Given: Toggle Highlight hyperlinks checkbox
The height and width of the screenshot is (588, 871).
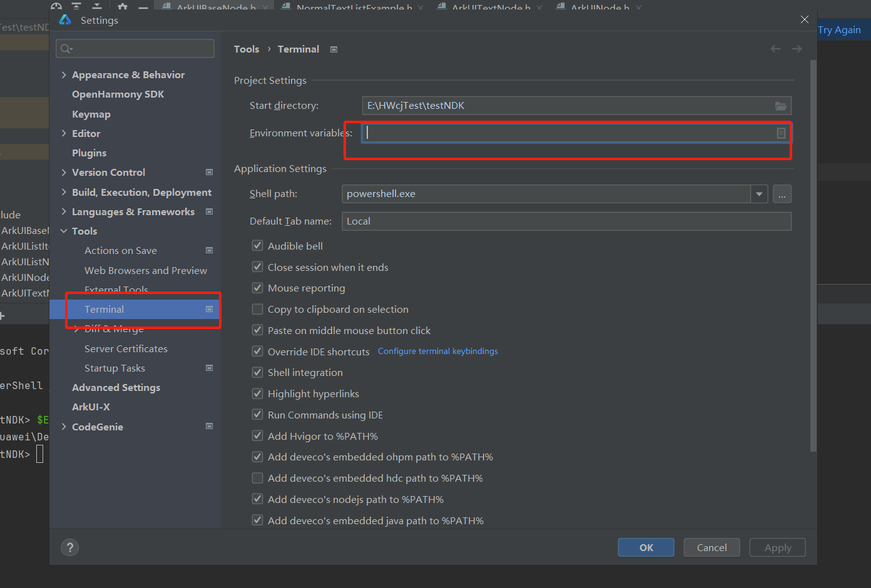Looking at the screenshot, I should pyautogui.click(x=257, y=393).
